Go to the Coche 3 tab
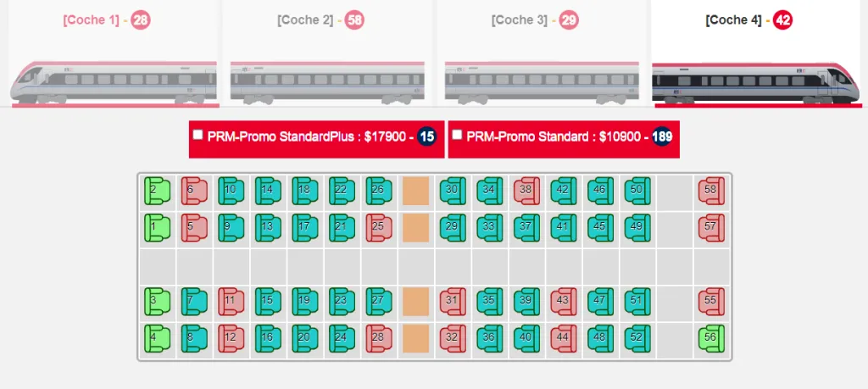This screenshot has width=868, height=389. pos(520,20)
